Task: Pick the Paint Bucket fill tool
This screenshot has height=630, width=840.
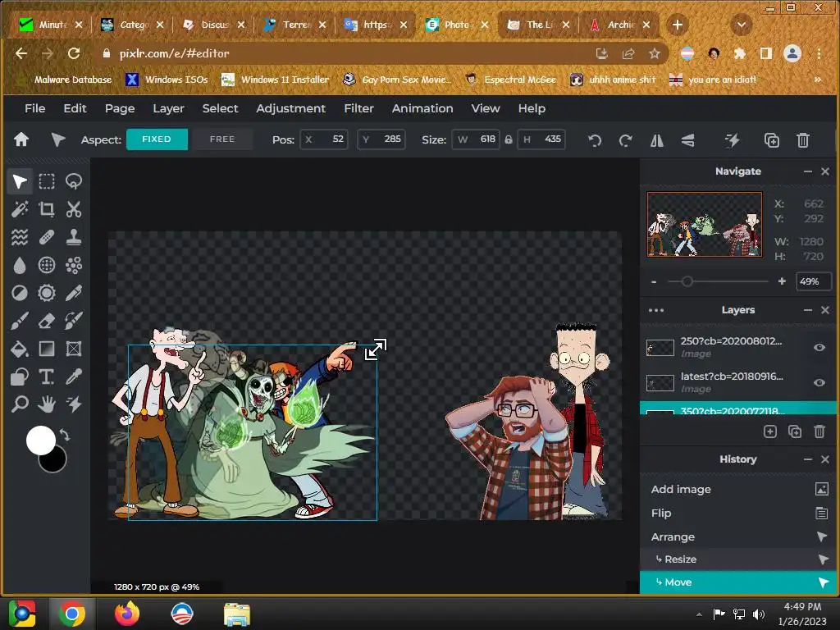Action: tap(20, 349)
